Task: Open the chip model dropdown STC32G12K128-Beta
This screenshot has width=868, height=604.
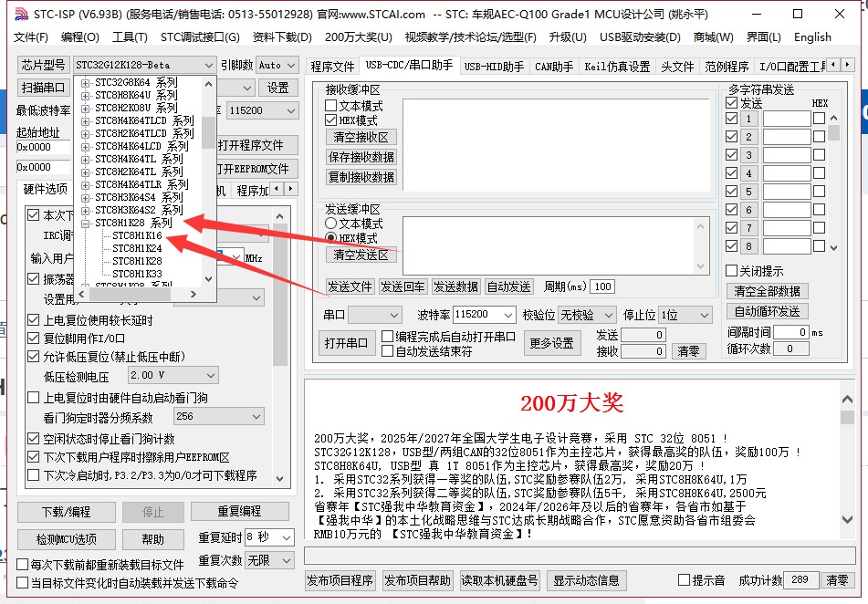Action: pyautogui.click(x=144, y=66)
